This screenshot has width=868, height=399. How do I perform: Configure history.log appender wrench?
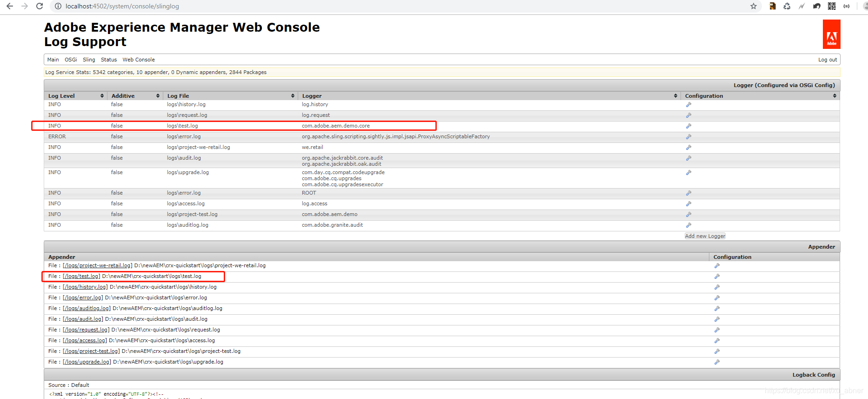[x=717, y=287]
